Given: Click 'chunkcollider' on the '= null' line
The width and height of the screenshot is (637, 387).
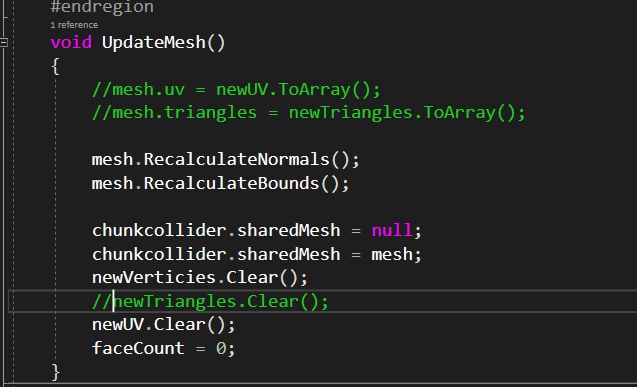Looking at the screenshot, I should [x=159, y=230].
